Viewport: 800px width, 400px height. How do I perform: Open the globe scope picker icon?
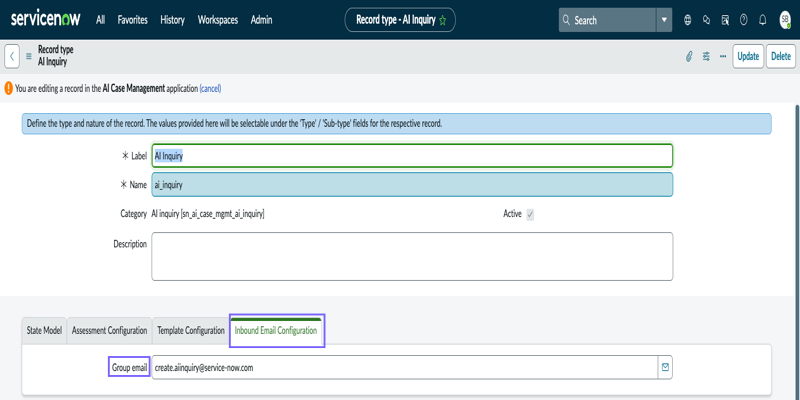click(688, 20)
